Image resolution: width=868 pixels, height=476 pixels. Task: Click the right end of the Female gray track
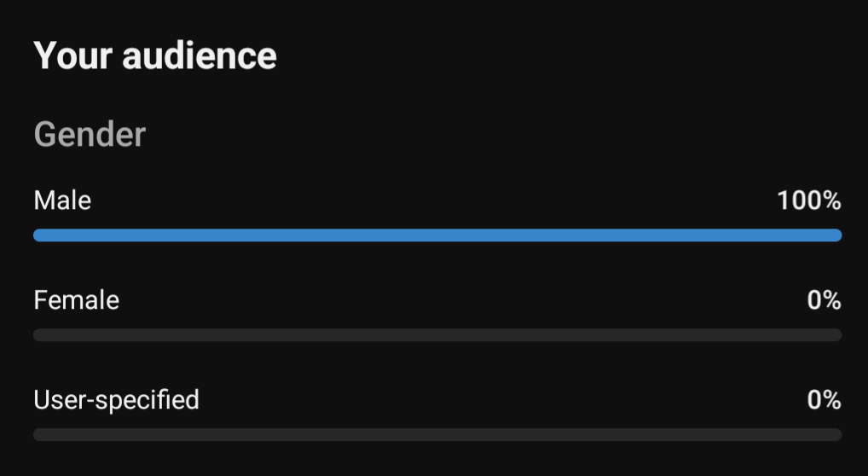[x=836, y=334]
